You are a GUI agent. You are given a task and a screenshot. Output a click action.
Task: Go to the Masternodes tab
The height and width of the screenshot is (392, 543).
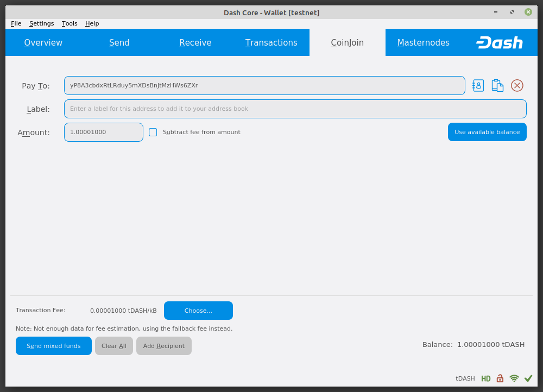(x=423, y=43)
